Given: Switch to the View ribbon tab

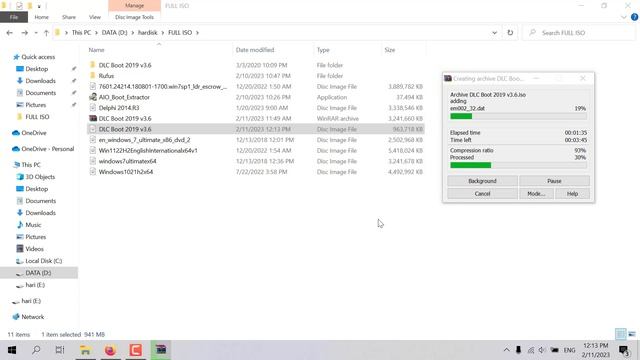Looking at the screenshot, I should [95, 17].
